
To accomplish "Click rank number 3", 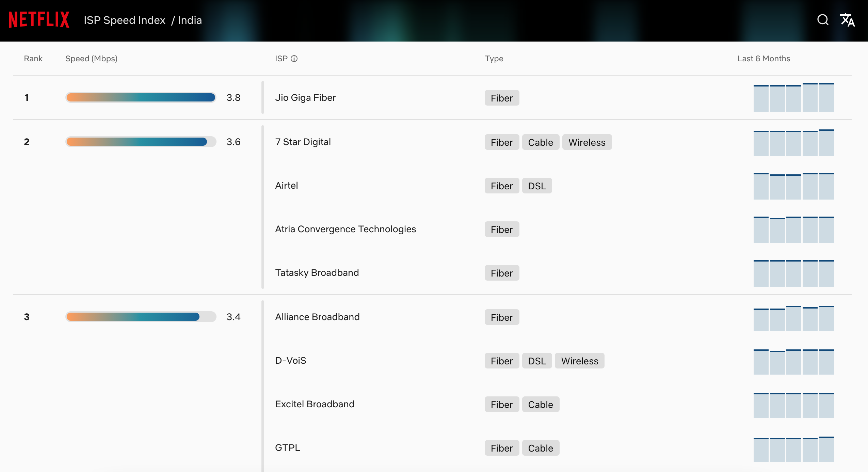I will tap(27, 317).
